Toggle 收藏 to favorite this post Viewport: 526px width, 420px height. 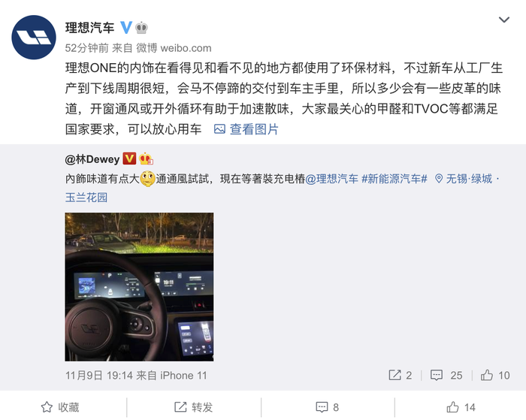point(60,407)
